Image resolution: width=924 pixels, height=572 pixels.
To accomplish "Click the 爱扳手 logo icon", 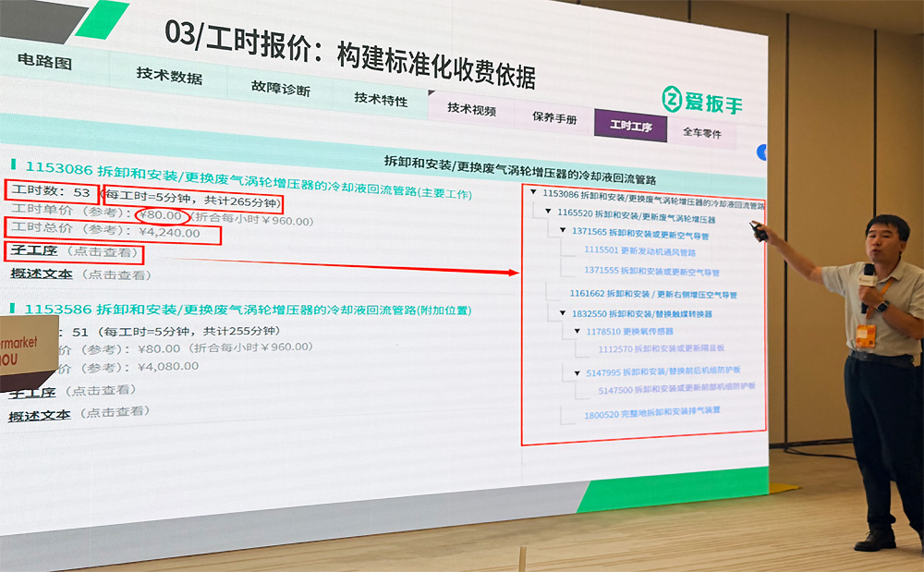I will pos(672,99).
